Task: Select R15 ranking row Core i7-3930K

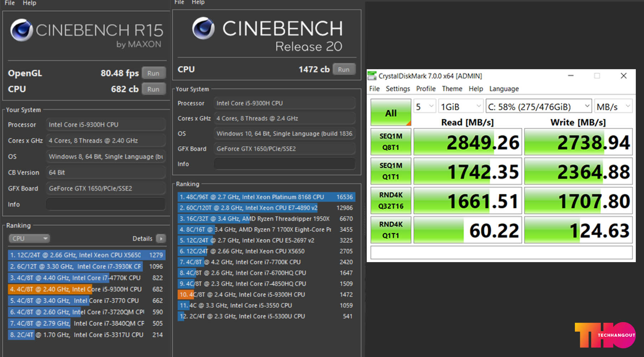Action: pos(86,266)
